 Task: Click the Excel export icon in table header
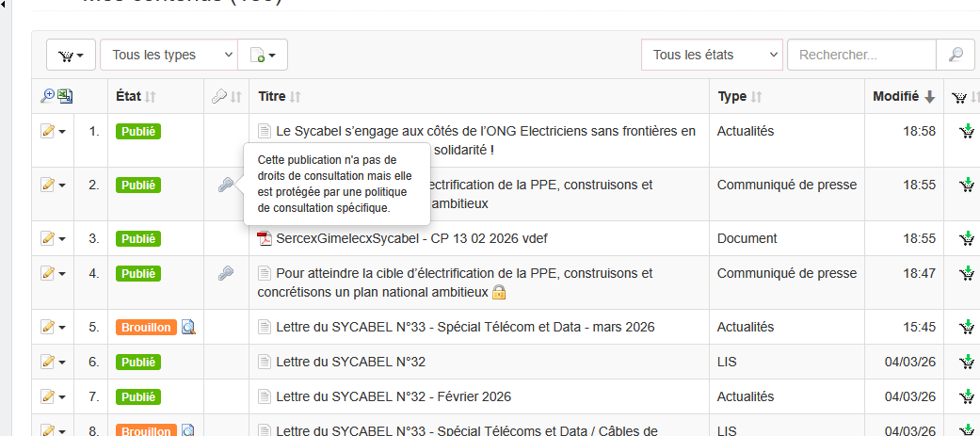(65, 96)
